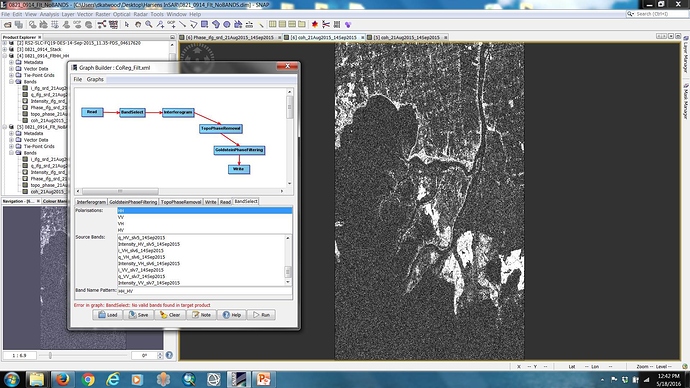Viewport: 690px width, 388px height.
Task: Click the GoldsteinPhaseFiltering graph node
Action: 239,150
